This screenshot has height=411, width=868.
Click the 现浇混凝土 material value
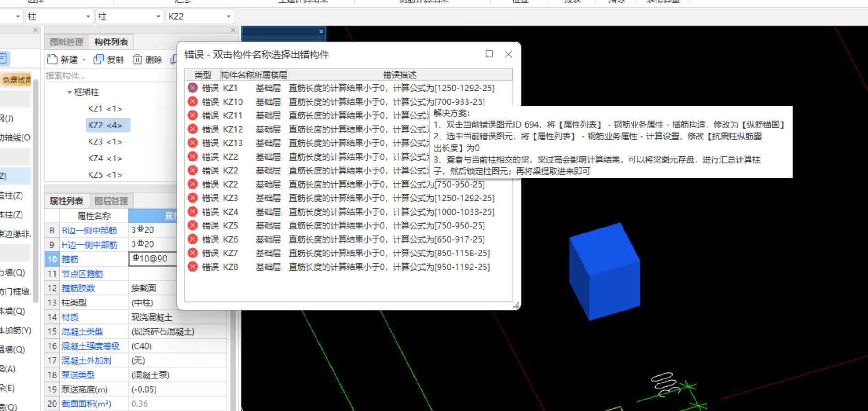pos(152,317)
